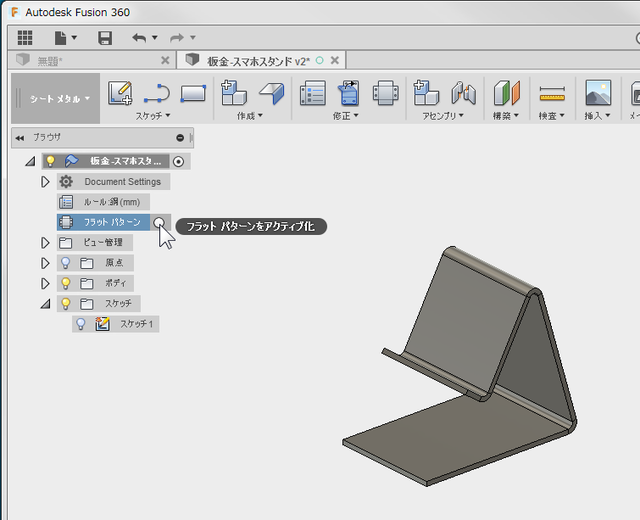Viewport: 640px width, 520px height.
Task: Expand the ビュー管理 folder
Action: pos(45,242)
